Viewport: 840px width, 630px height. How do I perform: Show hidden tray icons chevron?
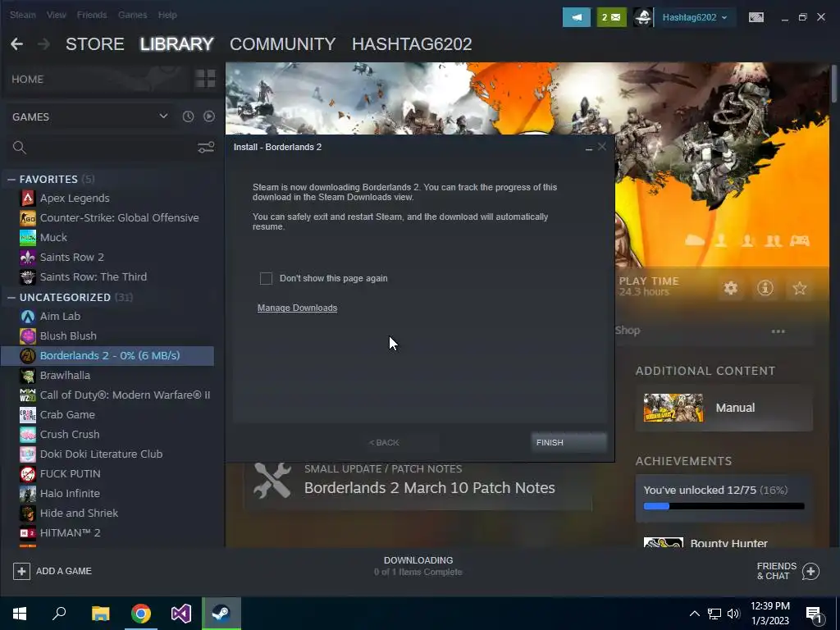[694, 614]
